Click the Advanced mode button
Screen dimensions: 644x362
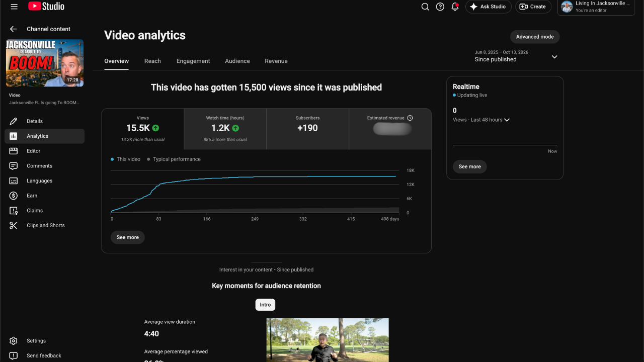pyautogui.click(x=535, y=37)
